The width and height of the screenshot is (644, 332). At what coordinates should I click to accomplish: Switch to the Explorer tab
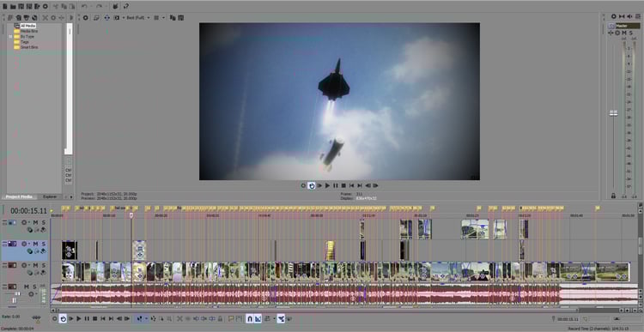pyautogui.click(x=50, y=196)
